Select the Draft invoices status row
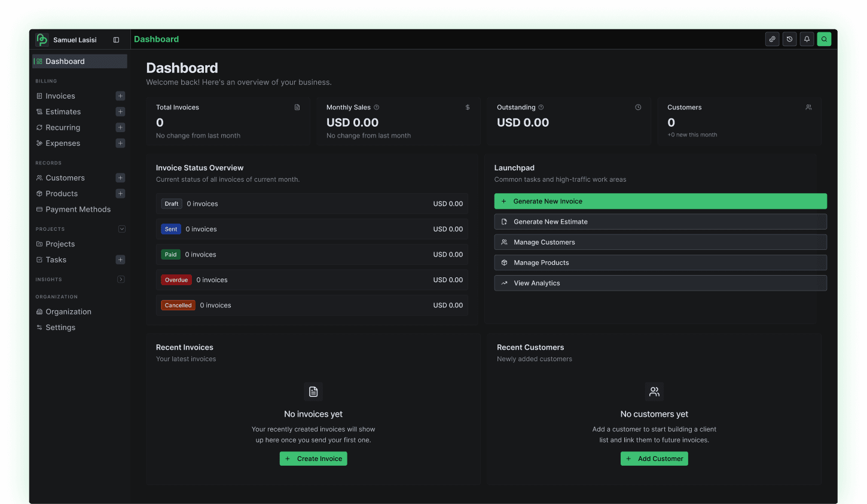The height and width of the screenshot is (504, 867). (312, 204)
